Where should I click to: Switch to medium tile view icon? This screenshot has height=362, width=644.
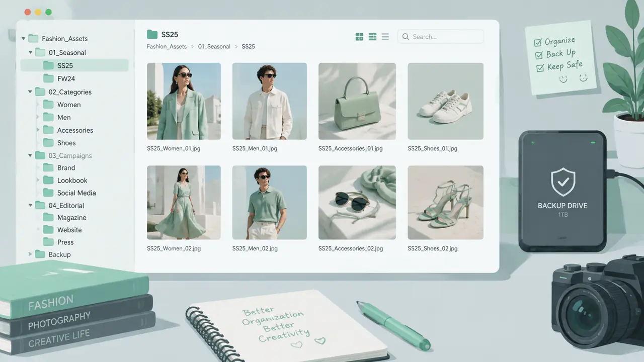[x=373, y=37]
